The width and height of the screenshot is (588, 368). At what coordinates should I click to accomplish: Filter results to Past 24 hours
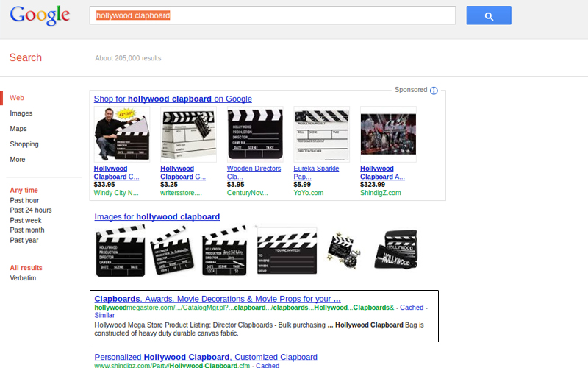click(x=31, y=210)
